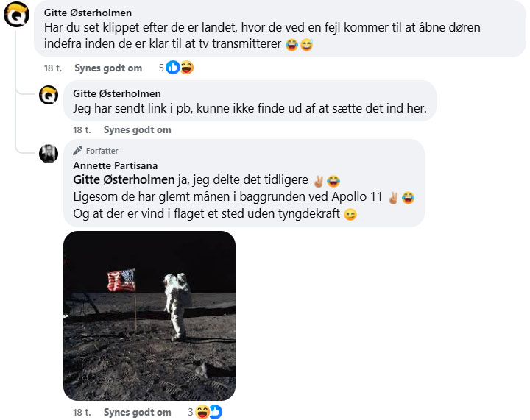Like Annette Partisana's photo reply
The height and width of the screenshot is (420, 530).
pyautogui.click(x=137, y=412)
